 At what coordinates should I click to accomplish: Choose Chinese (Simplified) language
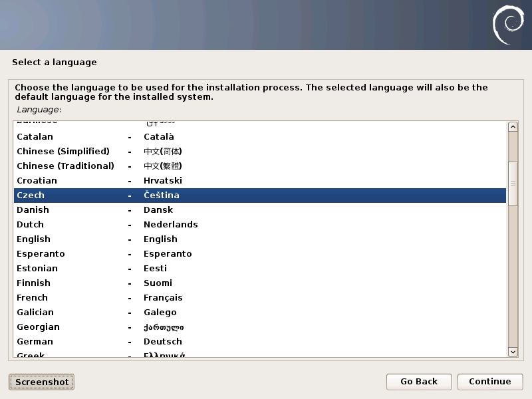tap(260, 152)
